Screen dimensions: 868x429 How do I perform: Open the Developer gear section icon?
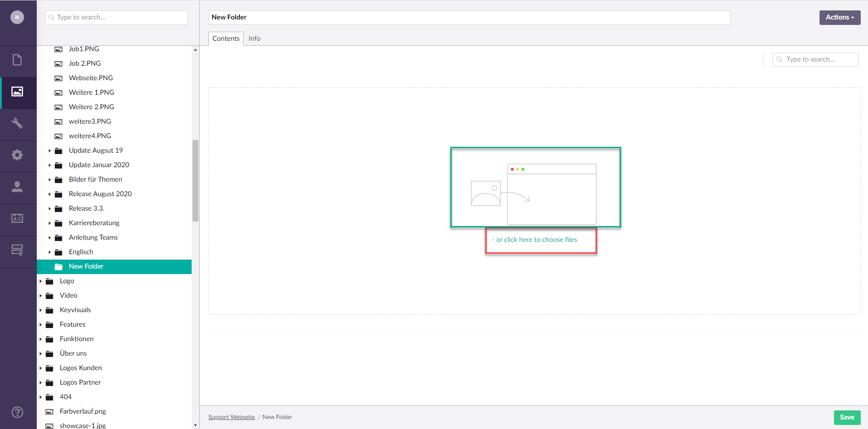pyautogui.click(x=17, y=155)
